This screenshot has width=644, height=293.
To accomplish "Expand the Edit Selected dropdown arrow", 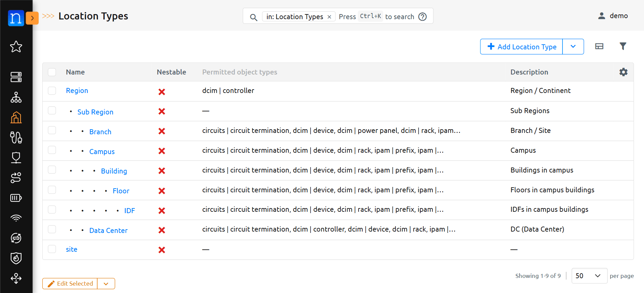I will click(x=106, y=284).
